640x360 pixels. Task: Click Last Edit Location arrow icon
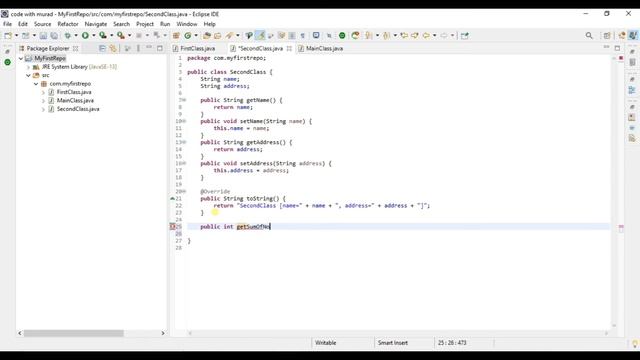[404, 36]
